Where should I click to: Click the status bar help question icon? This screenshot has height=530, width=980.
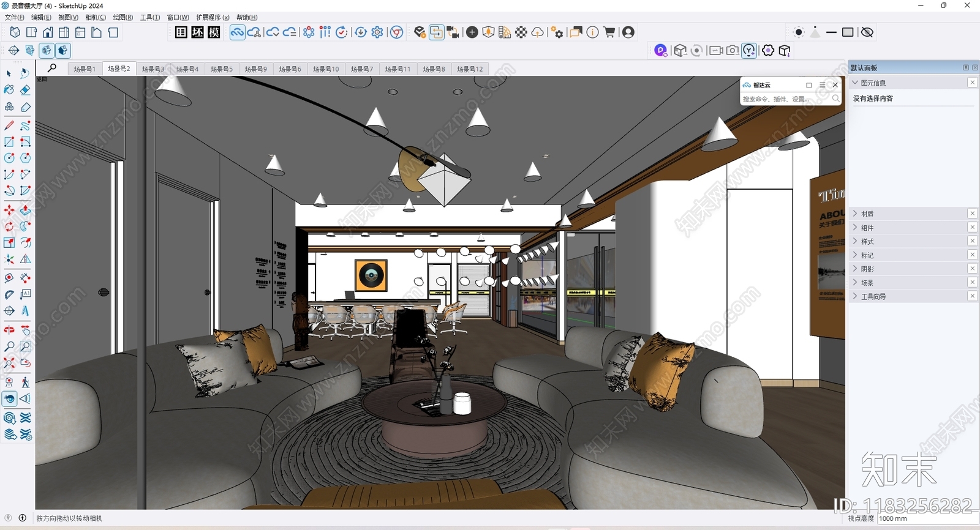click(x=8, y=518)
